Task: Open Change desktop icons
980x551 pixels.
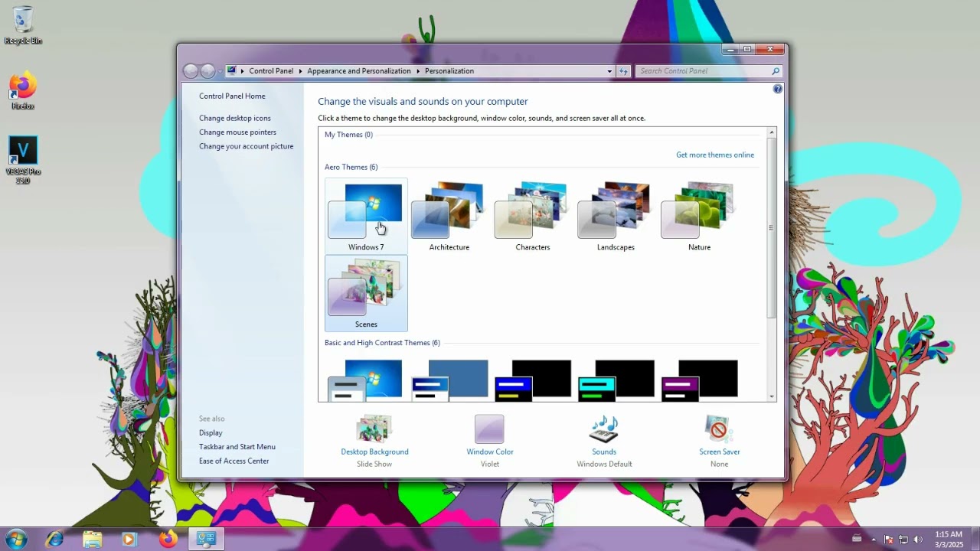Action: (x=235, y=118)
